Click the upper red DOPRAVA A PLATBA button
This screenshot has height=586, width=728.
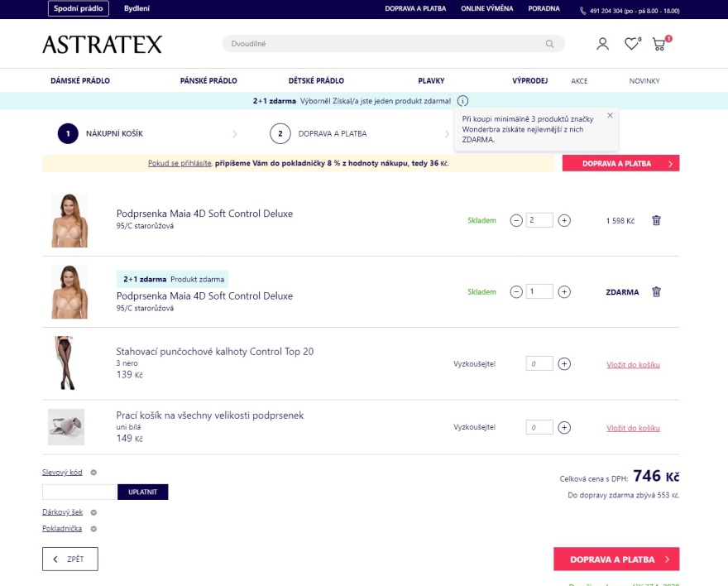[620, 163]
